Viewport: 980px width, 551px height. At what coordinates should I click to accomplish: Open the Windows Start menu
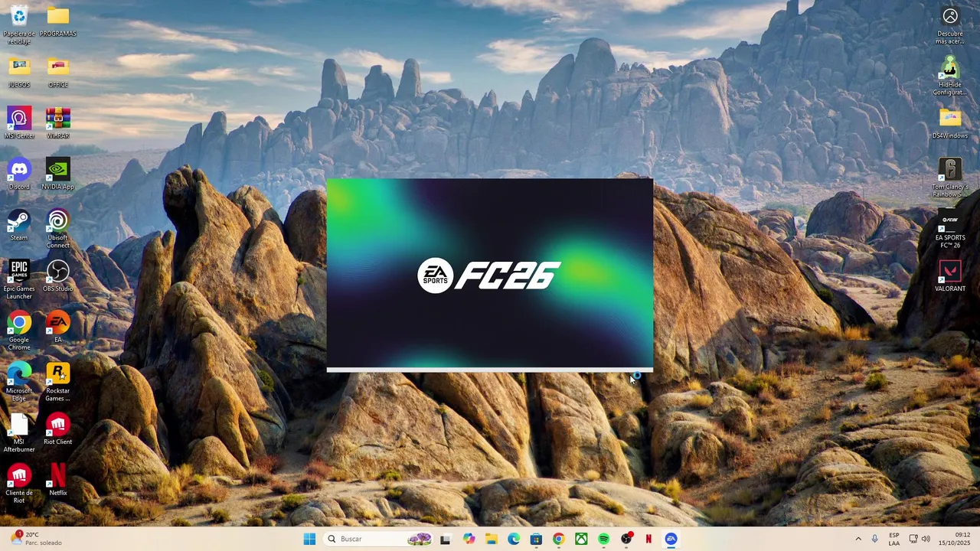coord(309,539)
